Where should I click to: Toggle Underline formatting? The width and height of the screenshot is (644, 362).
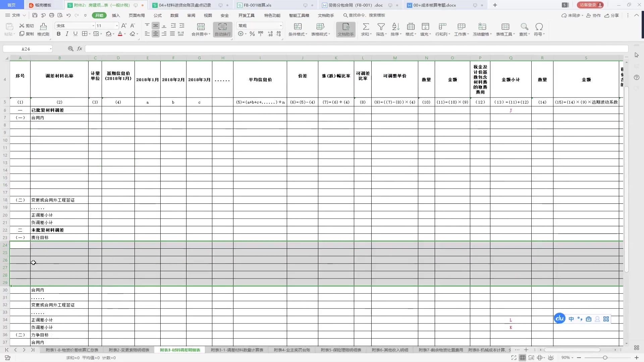click(x=75, y=34)
